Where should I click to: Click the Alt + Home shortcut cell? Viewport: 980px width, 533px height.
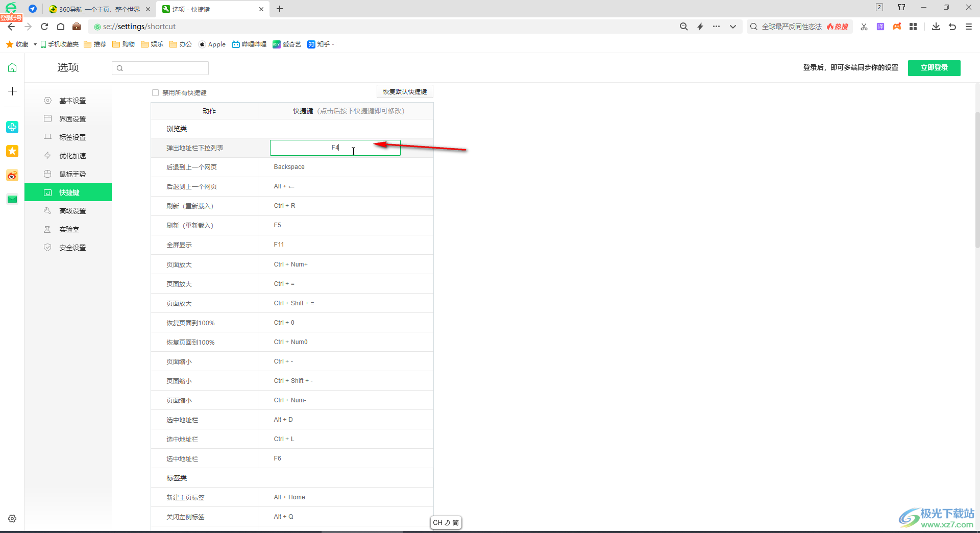[x=346, y=497]
